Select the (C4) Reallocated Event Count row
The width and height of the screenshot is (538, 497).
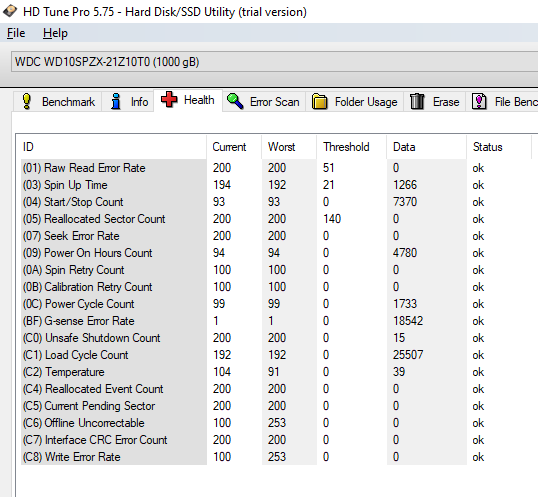pos(277,389)
